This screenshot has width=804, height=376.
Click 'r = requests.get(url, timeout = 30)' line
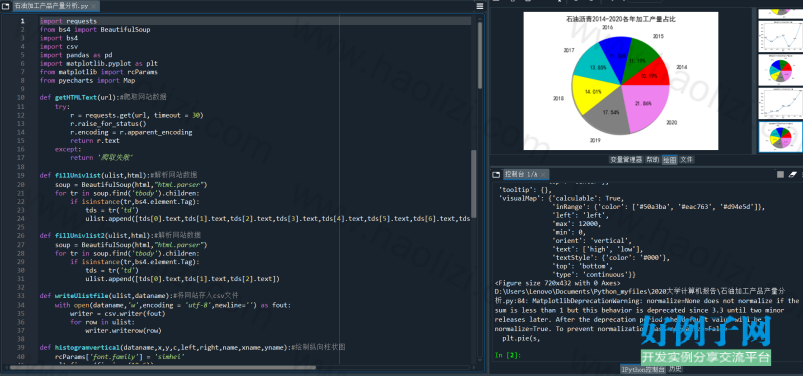click(x=137, y=115)
